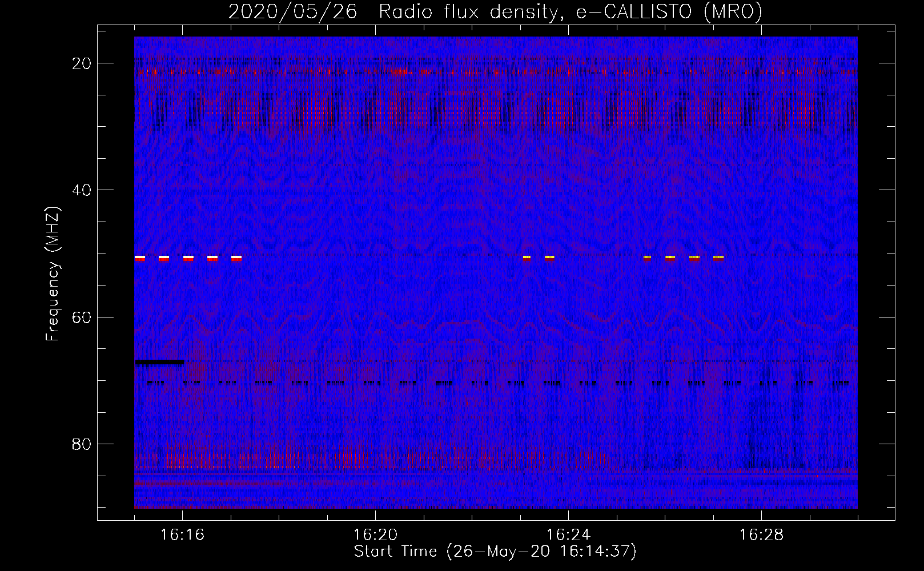
Task: Click the 16:28 time tick label
Action: point(761,534)
